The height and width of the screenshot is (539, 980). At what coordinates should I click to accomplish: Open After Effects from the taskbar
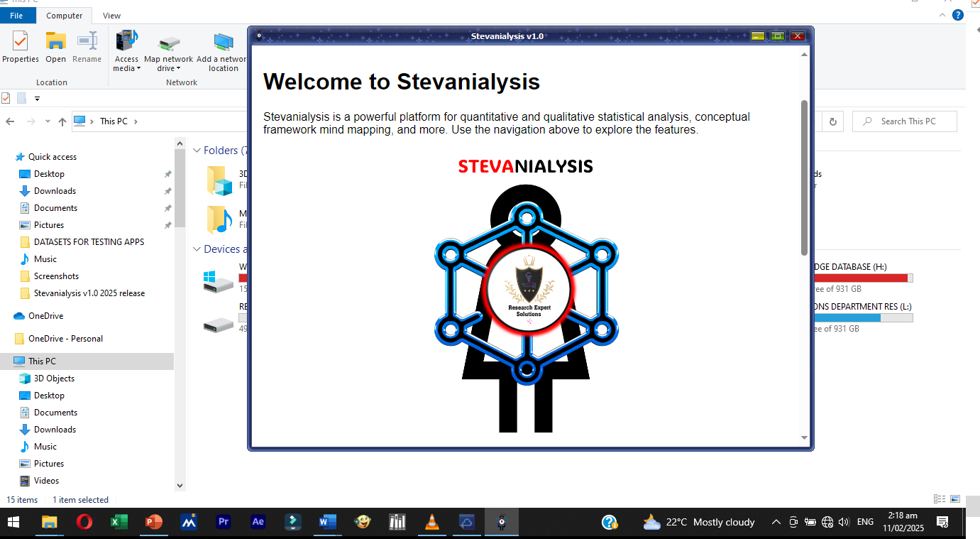[258, 522]
